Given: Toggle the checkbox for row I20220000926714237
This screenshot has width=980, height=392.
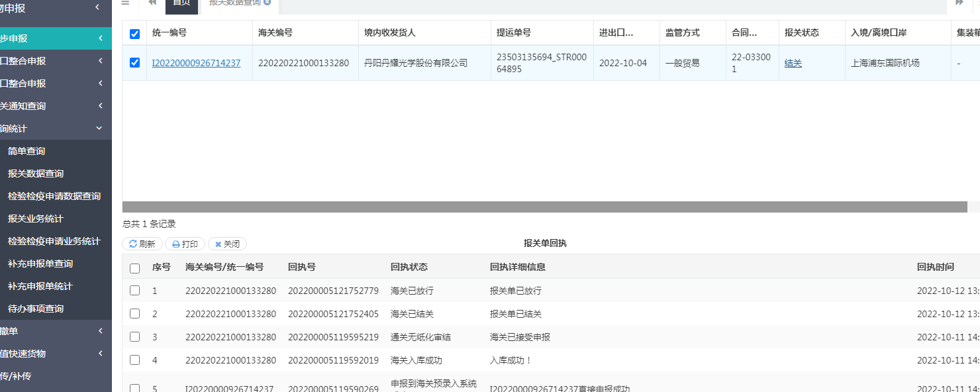Looking at the screenshot, I should (135, 63).
